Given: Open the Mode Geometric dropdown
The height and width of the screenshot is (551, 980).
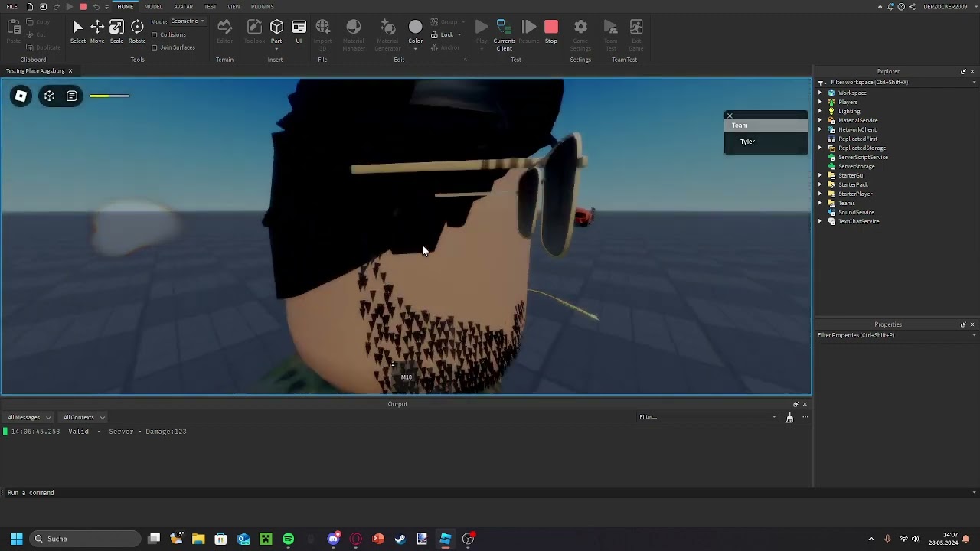Looking at the screenshot, I should tap(188, 21).
